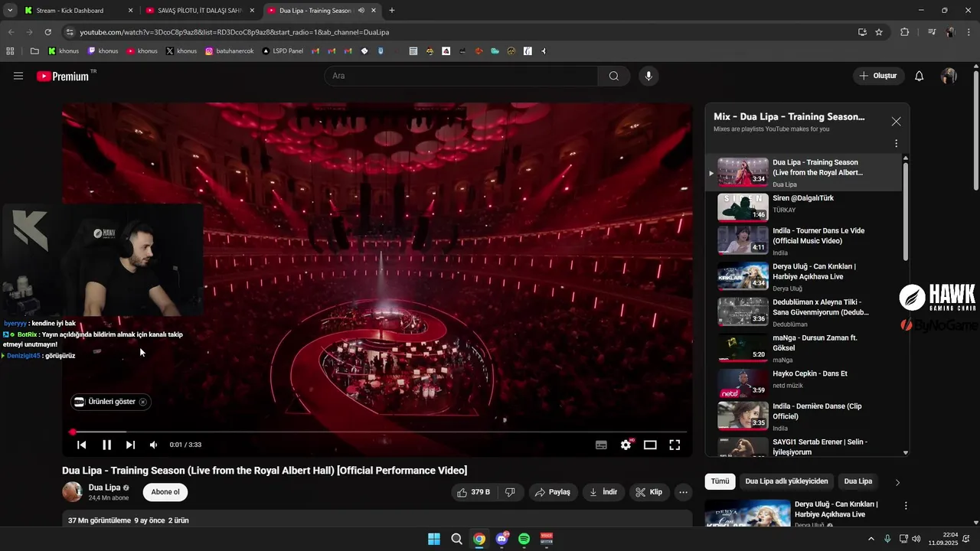Pause the video playback

pyautogui.click(x=106, y=445)
